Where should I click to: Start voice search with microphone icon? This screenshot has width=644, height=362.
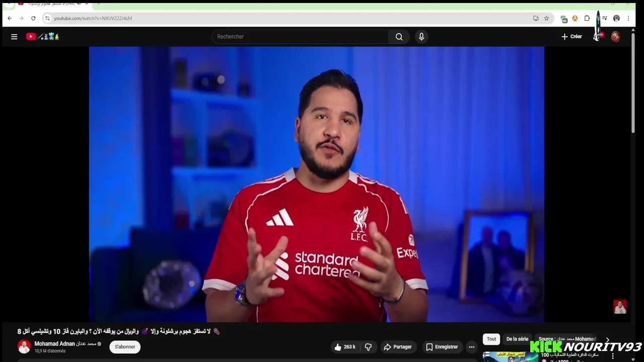pyautogui.click(x=422, y=37)
